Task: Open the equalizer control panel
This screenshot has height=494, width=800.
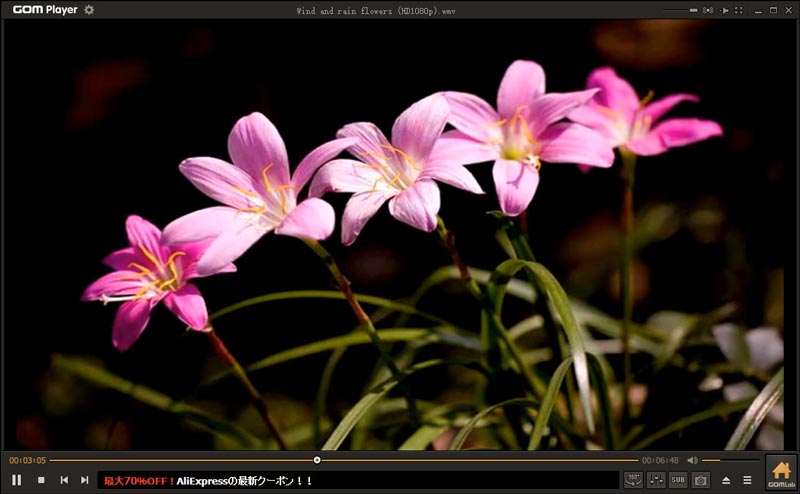Action: tap(656, 480)
